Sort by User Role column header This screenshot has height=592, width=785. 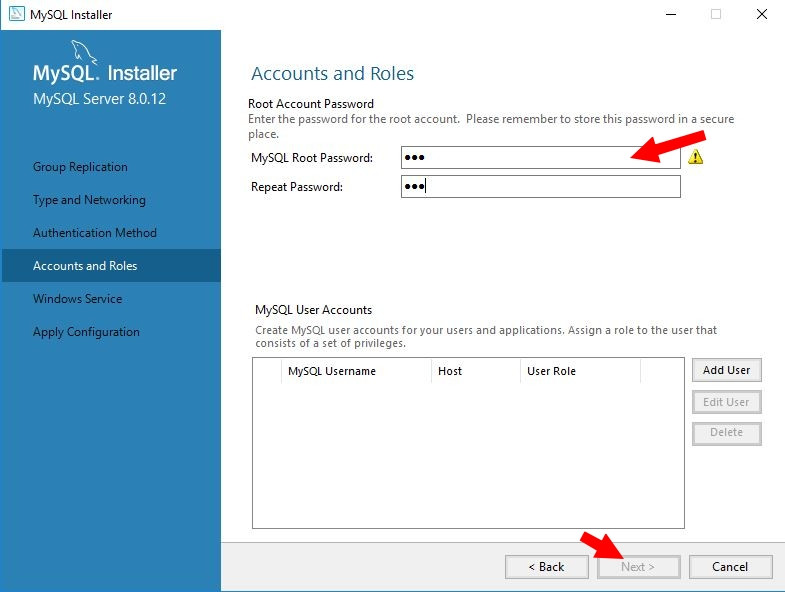click(x=580, y=371)
